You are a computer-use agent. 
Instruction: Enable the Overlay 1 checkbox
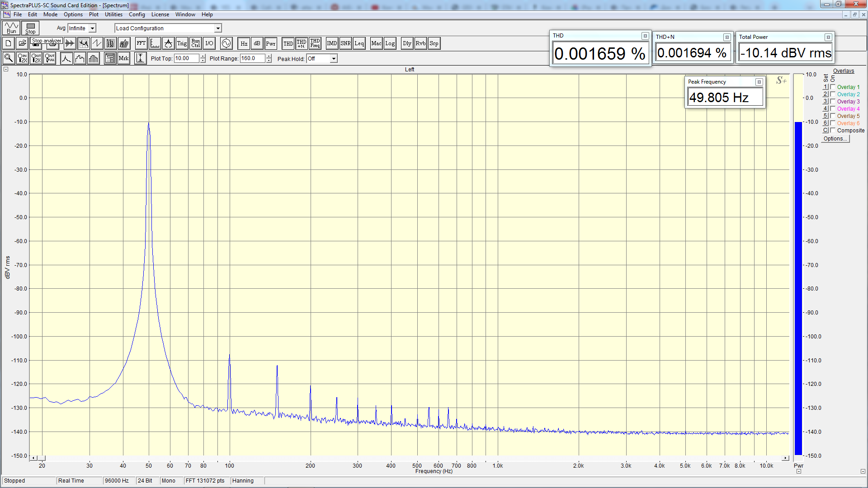pos(833,87)
